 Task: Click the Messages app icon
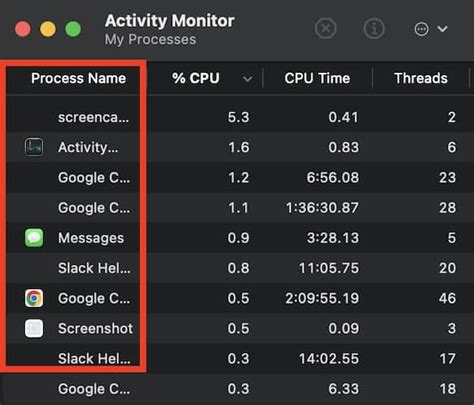coord(34,238)
